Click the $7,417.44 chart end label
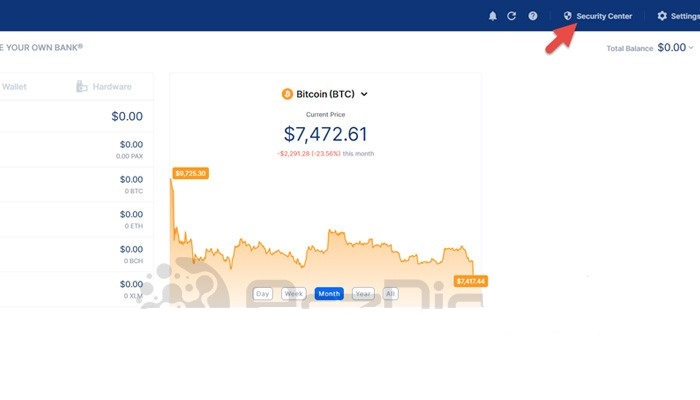Viewport: 700px width, 400px height. click(471, 281)
